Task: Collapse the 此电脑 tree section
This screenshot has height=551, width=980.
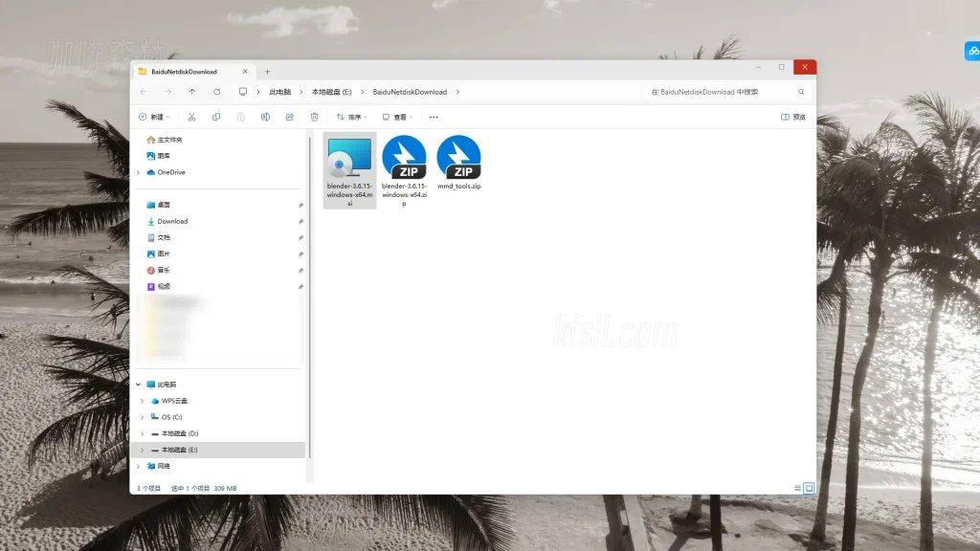Action: (139, 385)
